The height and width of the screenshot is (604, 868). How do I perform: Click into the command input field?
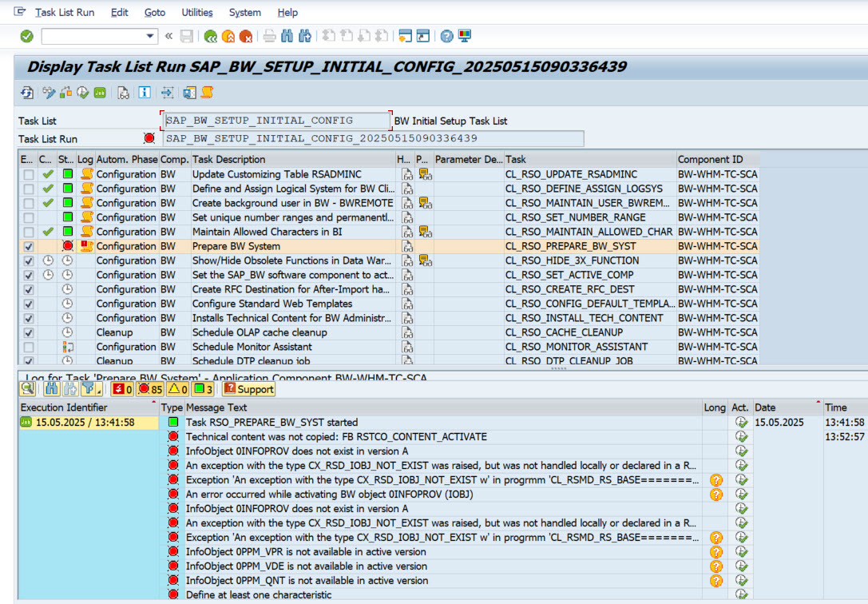click(93, 37)
